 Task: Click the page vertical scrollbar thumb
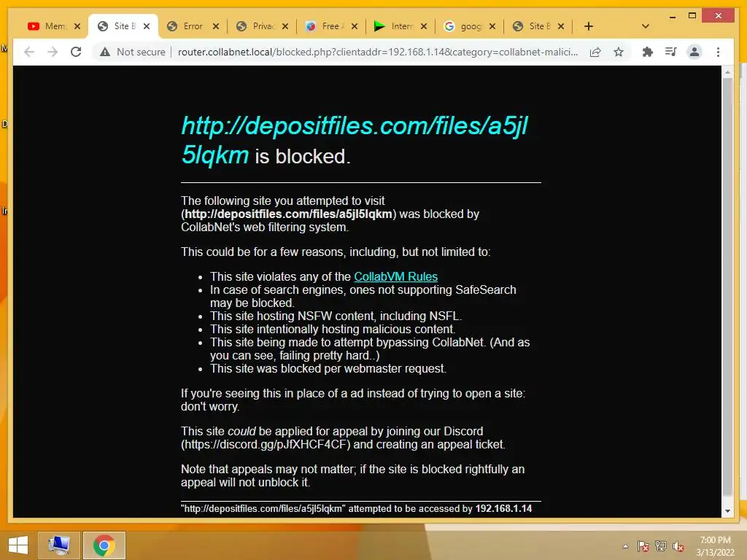pos(727,287)
